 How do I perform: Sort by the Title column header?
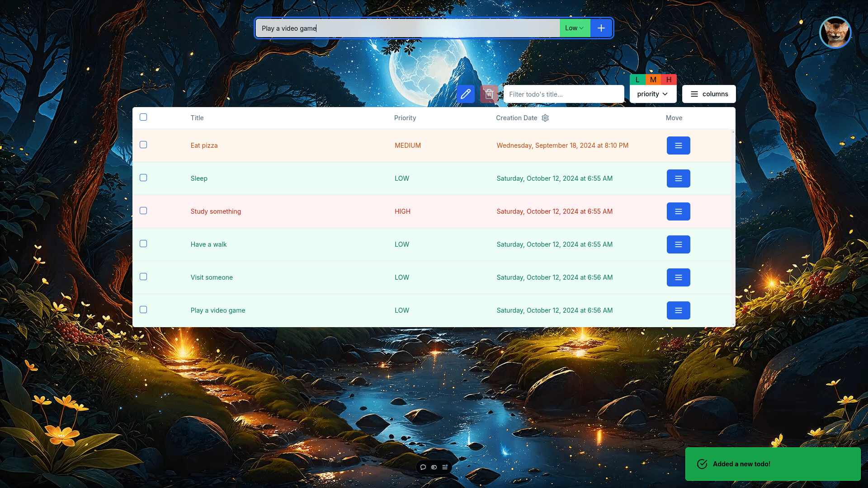(197, 118)
